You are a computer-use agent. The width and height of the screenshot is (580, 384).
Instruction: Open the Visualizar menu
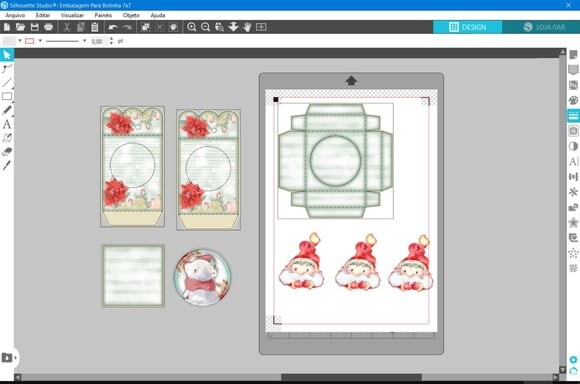click(72, 15)
